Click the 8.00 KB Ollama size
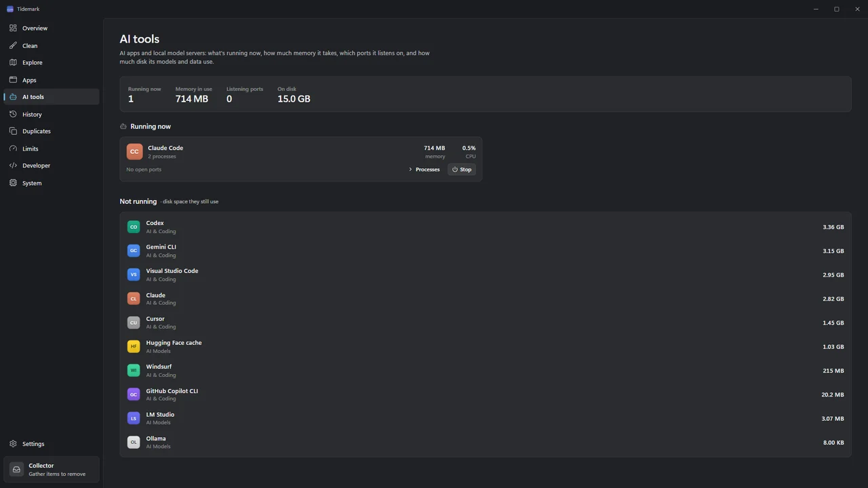This screenshot has width=868, height=488. click(833, 443)
